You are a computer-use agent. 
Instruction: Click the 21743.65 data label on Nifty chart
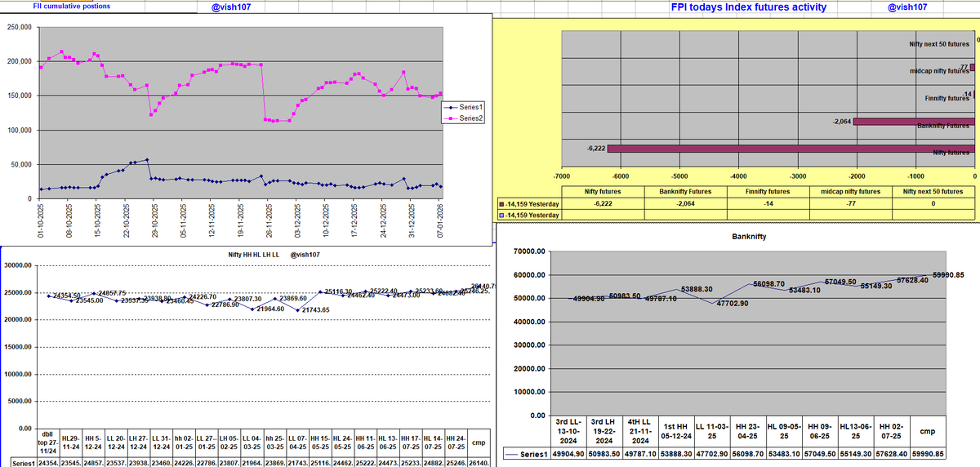click(x=315, y=310)
